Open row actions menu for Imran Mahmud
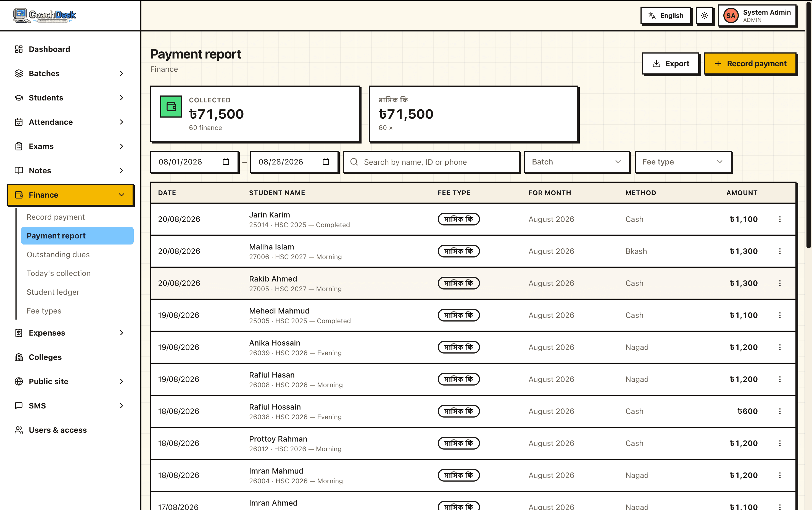Image resolution: width=812 pixels, height=510 pixels. tap(780, 475)
